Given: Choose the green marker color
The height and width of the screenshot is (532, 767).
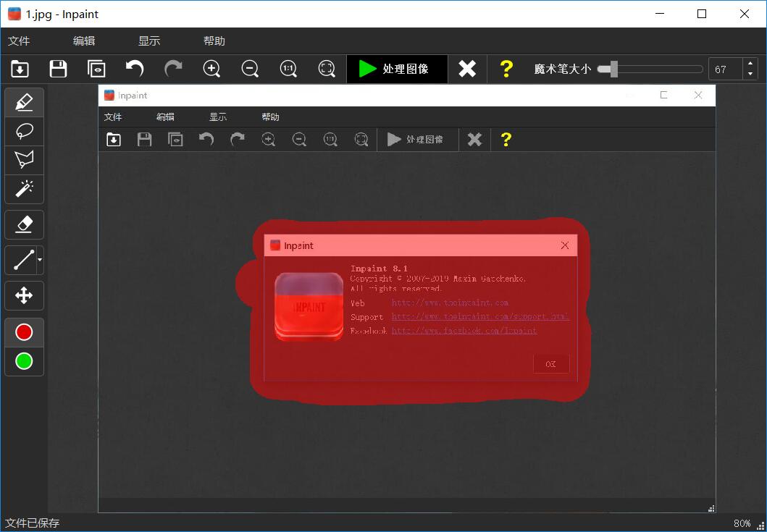Looking at the screenshot, I should [x=24, y=361].
